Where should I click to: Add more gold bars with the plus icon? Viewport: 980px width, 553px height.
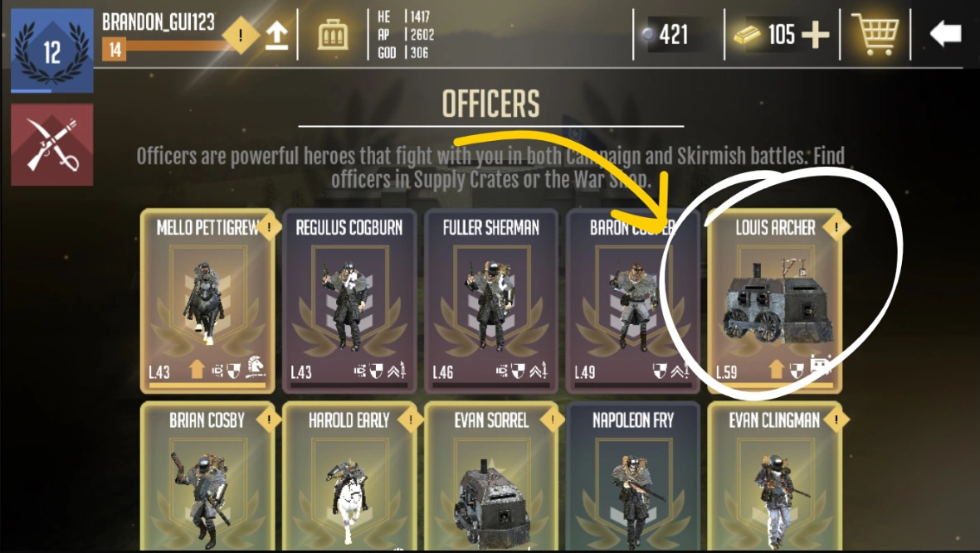click(x=815, y=34)
